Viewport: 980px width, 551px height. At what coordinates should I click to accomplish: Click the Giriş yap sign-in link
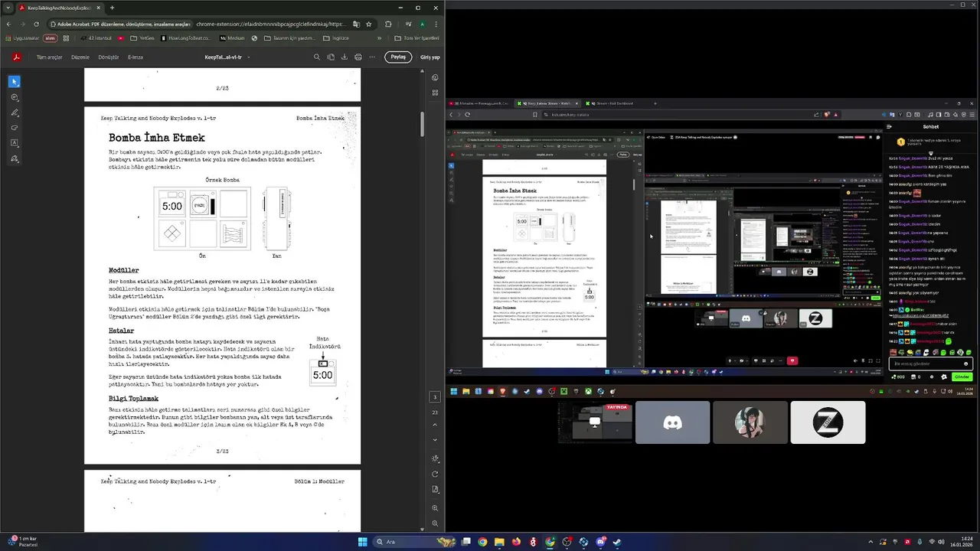coord(430,57)
